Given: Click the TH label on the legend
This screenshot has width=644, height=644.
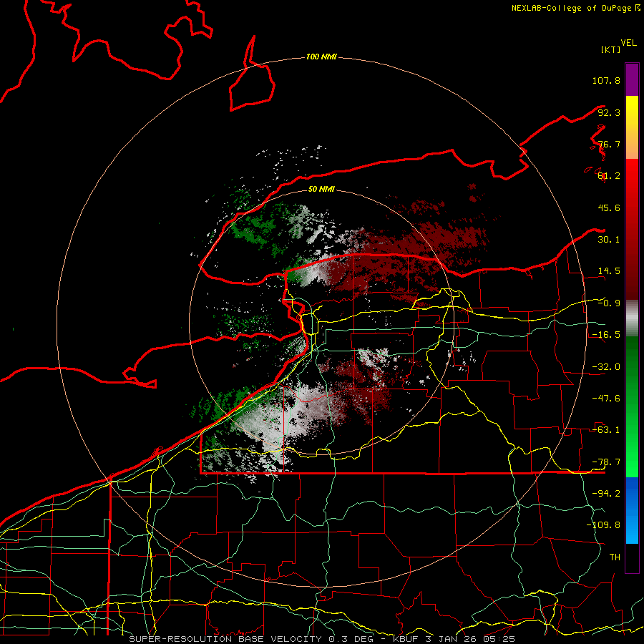Looking at the screenshot, I should [615, 557].
